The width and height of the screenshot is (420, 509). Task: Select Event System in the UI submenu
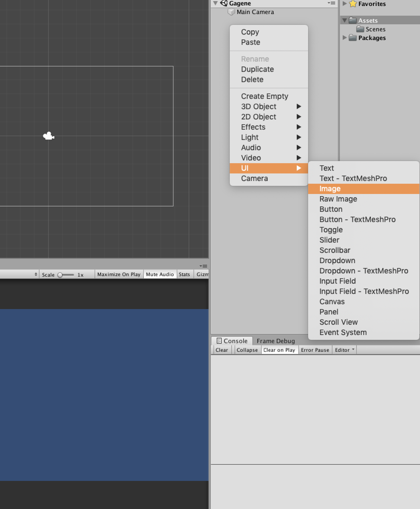point(364,332)
